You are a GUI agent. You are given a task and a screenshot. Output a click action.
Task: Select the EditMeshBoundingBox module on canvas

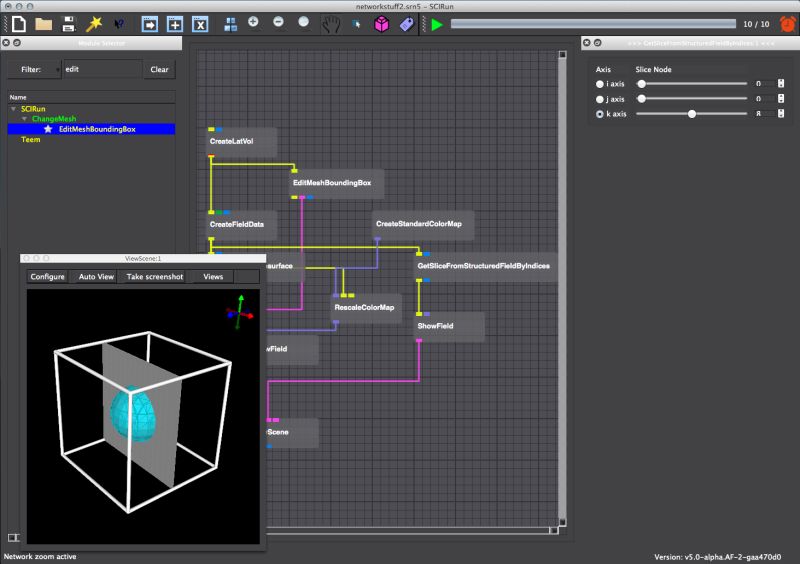[x=337, y=183]
